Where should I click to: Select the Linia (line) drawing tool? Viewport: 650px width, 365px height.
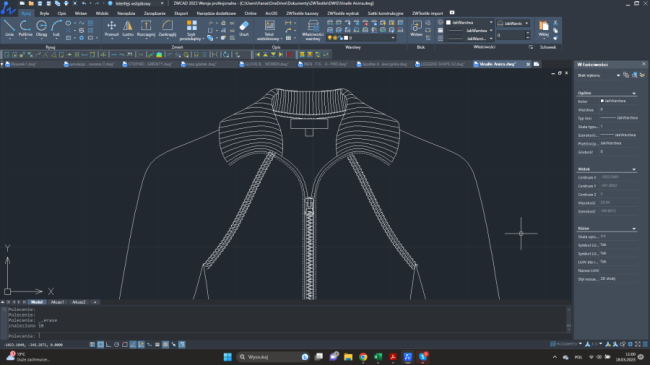coord(10,28)
